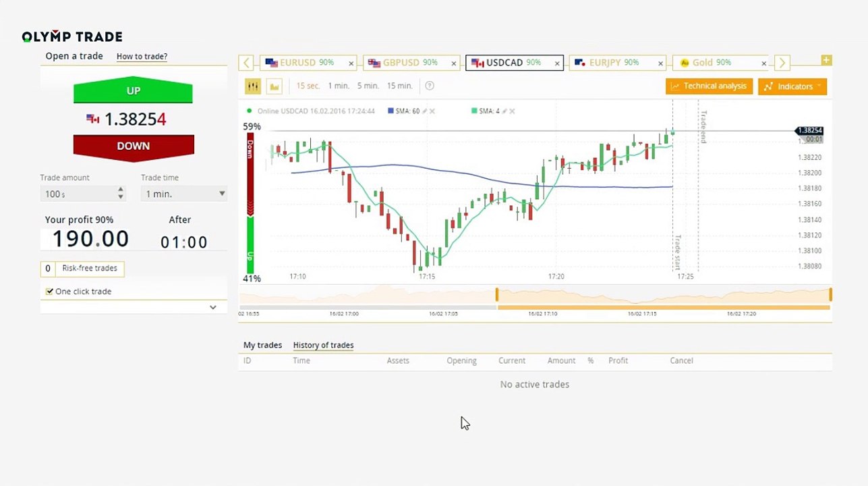Remove the SMA 60 indicator
The image size is (868, 486).
point(432,111)
